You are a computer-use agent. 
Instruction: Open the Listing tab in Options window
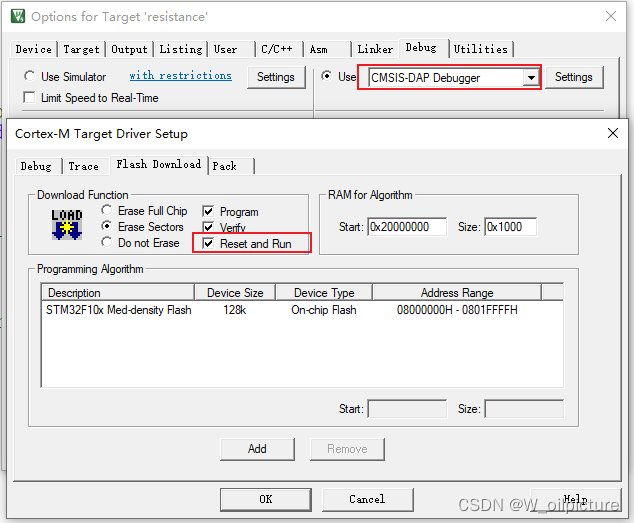(181, 49)
